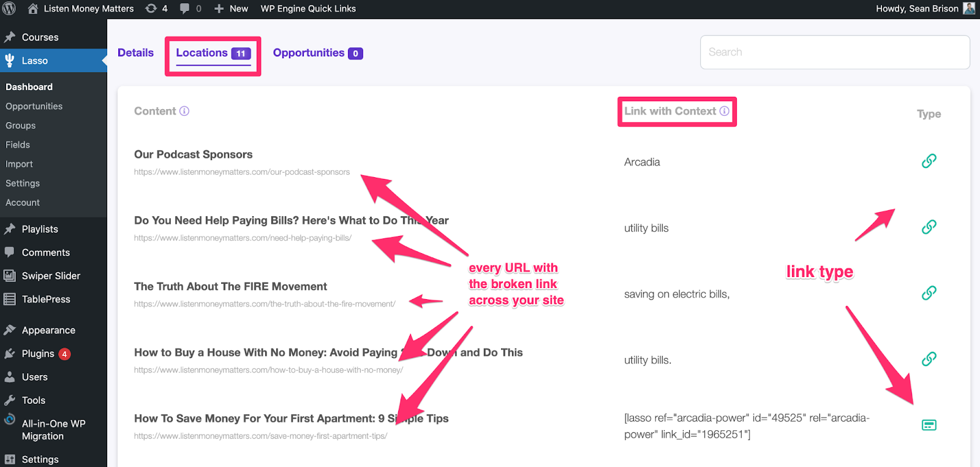
Task: Open The Truth About The FIRE Movement
Action: (x=230, y=286)
